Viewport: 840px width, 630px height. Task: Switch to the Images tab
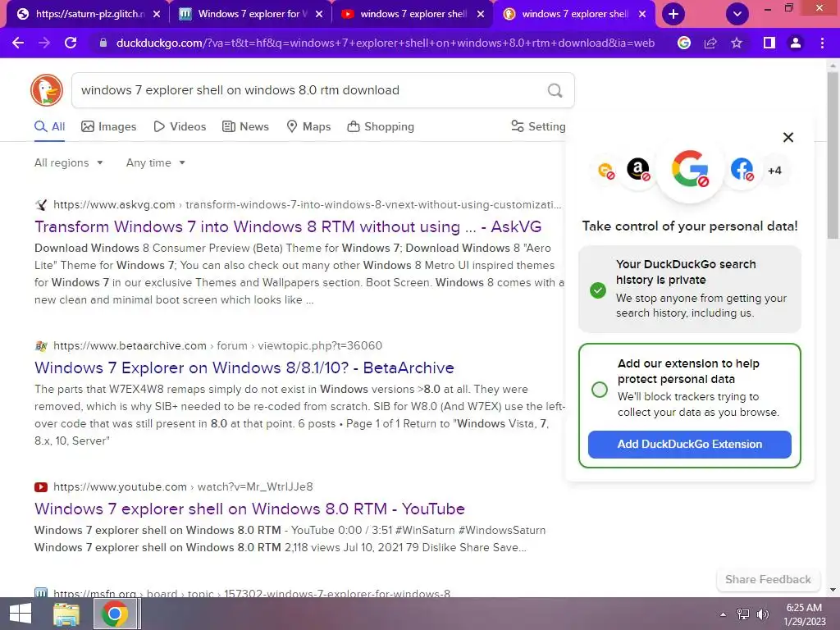(x=109, y=127)
